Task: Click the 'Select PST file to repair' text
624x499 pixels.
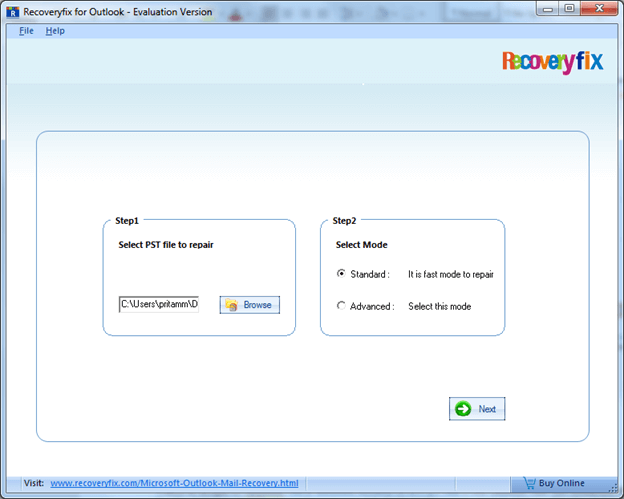Action: 166,245
